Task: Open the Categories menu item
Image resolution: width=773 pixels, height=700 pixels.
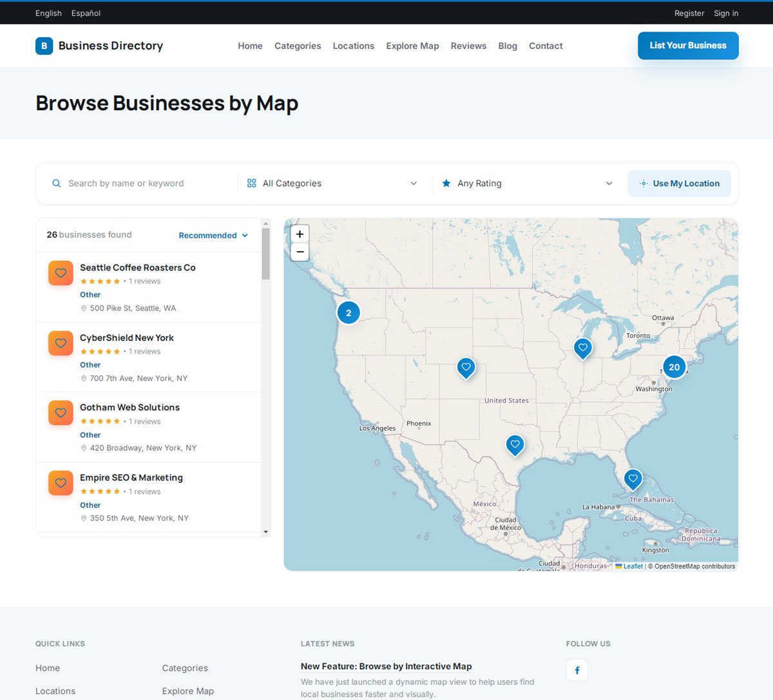Action: (x=298, y=46)
